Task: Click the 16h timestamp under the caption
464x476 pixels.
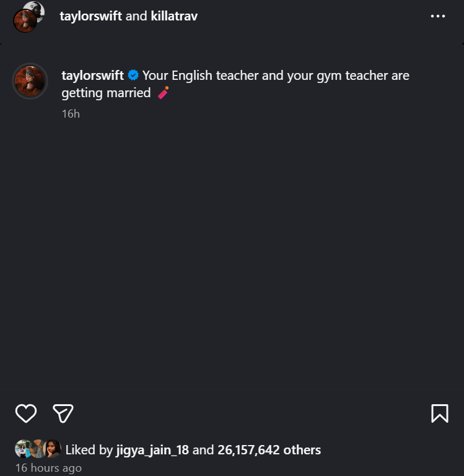Action: click(x=71, y=114)
